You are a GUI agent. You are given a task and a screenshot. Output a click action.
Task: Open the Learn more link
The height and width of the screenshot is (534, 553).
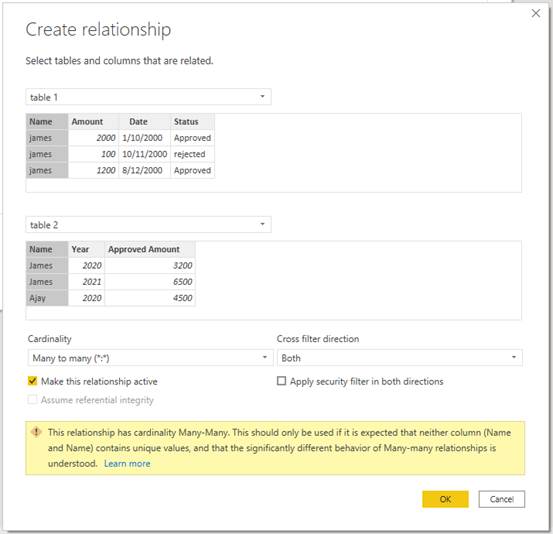click(x=127, y=463)
